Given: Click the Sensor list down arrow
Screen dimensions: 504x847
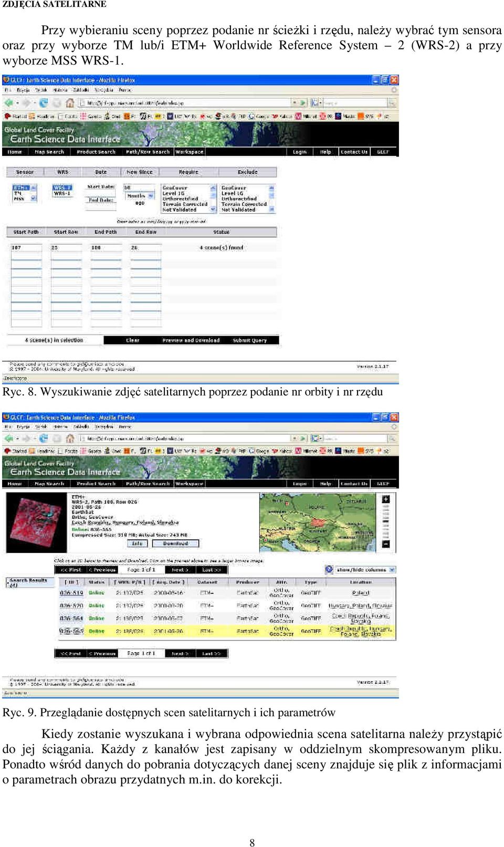Looking at the screenshot, I should tap(34, 198).
